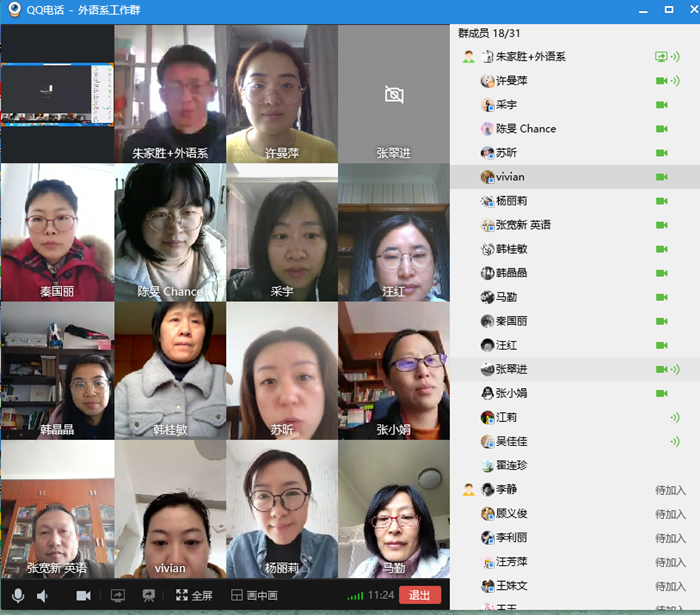Open the shared screen thumbnail tile

tap(58, 93)
